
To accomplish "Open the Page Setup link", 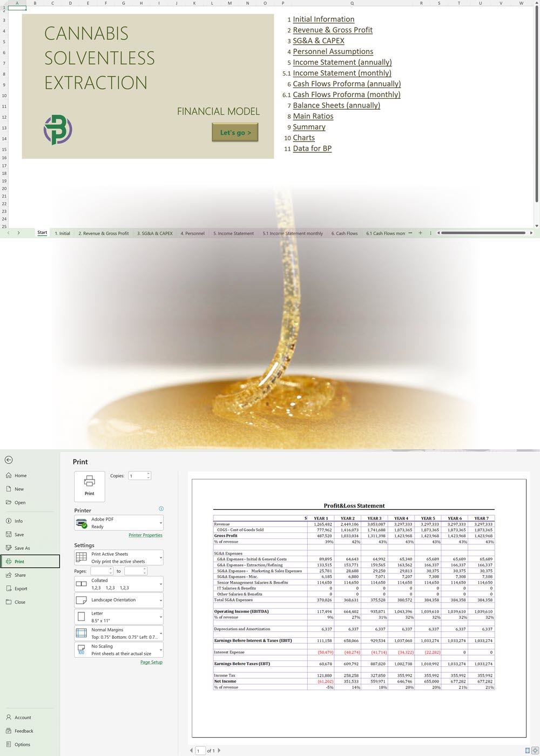I will (x=151, y=662).
